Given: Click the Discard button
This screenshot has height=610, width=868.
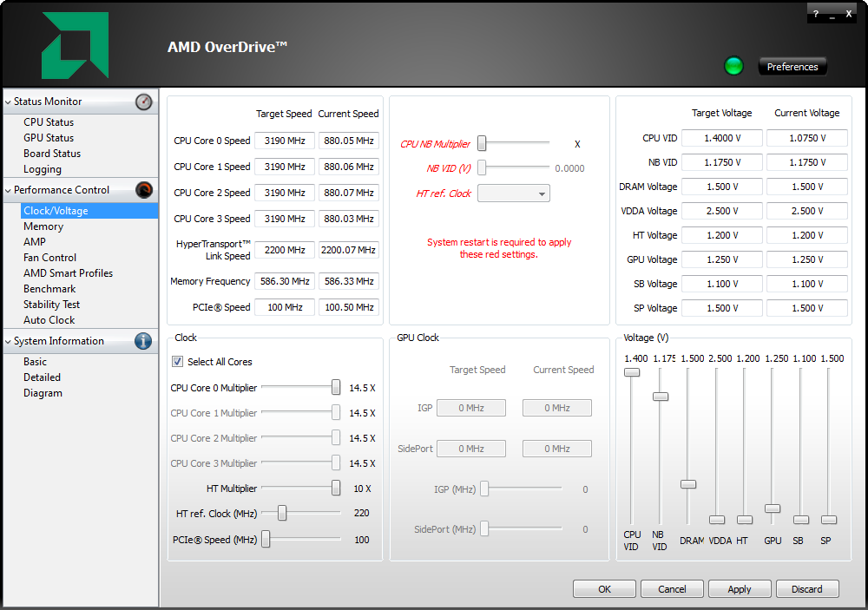Looking at the screenshot, I should 807,589.
